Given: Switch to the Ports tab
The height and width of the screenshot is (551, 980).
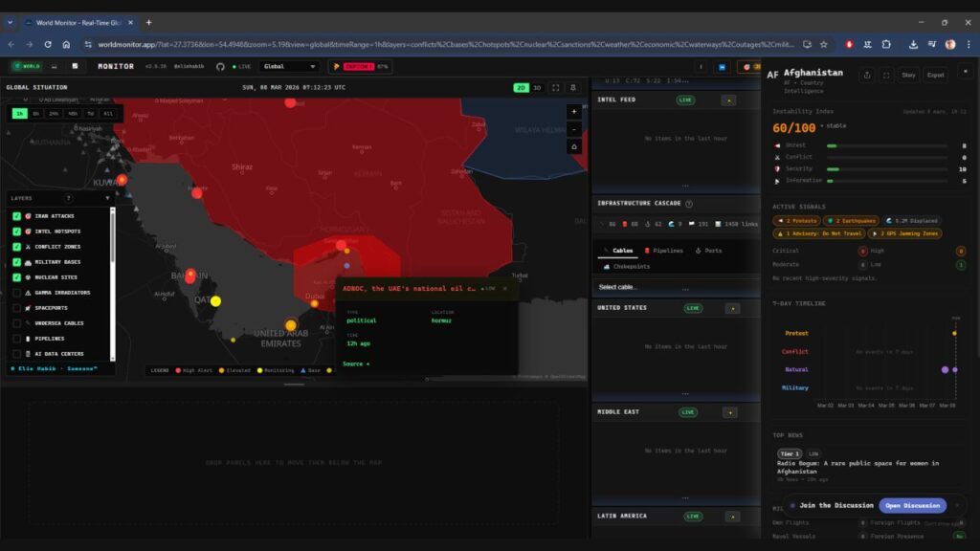Looking at the screenshot, I should [708, 251].
